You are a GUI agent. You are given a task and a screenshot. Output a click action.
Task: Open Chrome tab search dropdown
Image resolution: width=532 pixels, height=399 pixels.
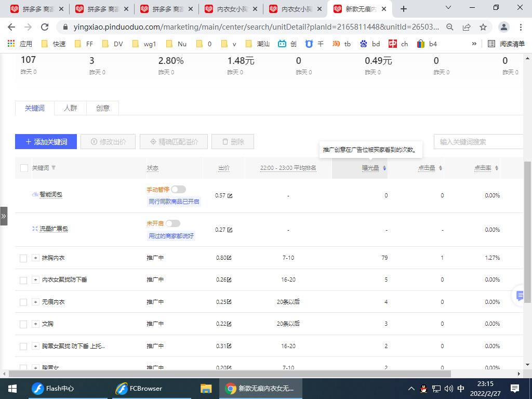tap(448, 7)
